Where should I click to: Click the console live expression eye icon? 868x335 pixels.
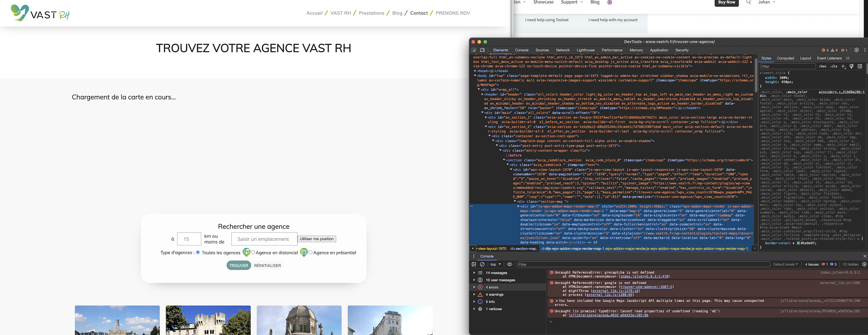(x=509, y=264)
